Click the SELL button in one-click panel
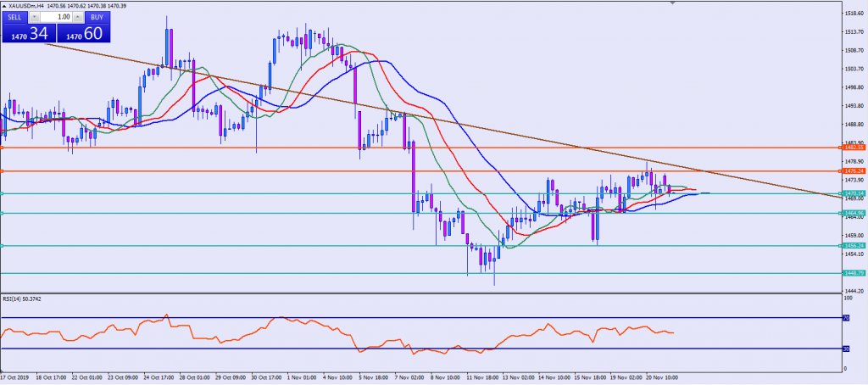 click(15, 17)
